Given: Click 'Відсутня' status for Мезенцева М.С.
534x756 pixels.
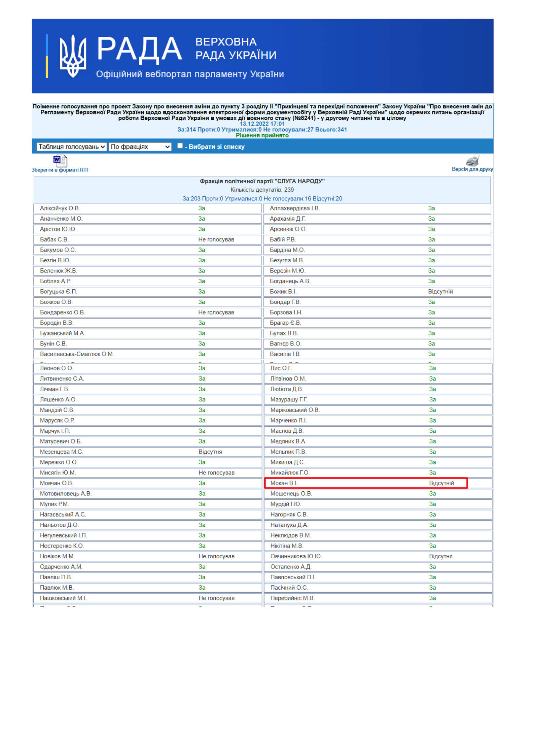Looking at the screenshot, I should [x=210, y=452].
